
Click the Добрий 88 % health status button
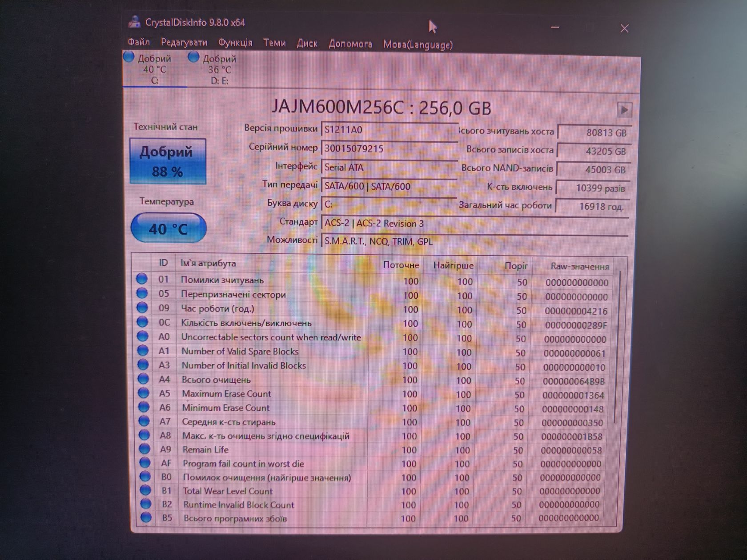(168, 161)
